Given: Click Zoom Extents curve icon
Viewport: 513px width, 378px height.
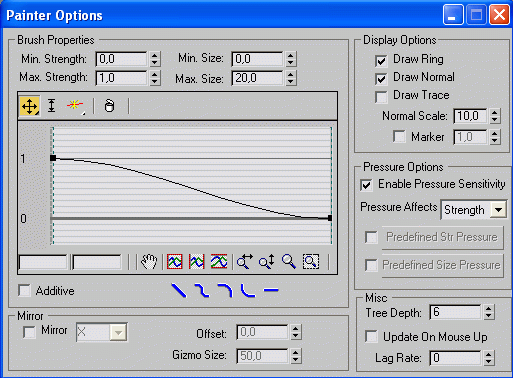Looking at the screenshot, I should click(x=175, y=262).
